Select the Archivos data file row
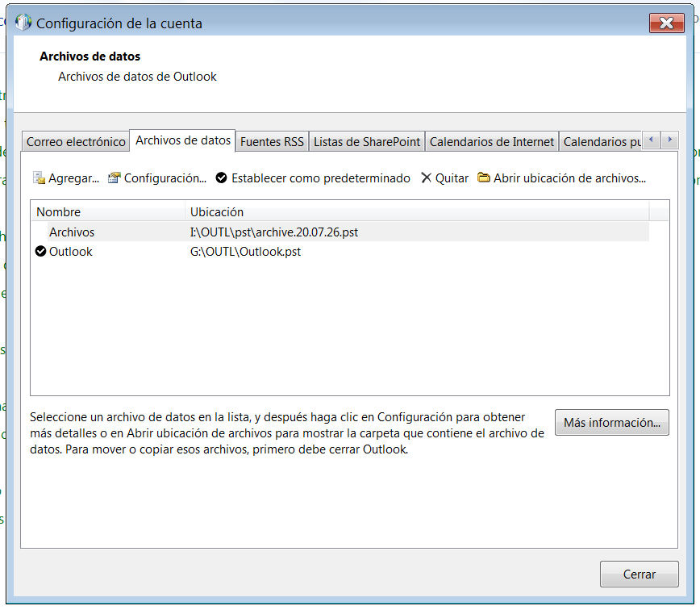700x610 pixels. [340, 232]
